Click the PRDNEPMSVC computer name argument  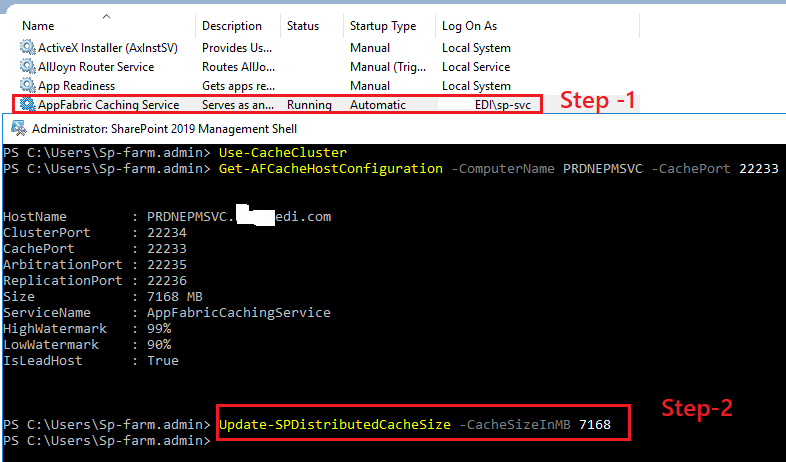(x=603, y=169)
